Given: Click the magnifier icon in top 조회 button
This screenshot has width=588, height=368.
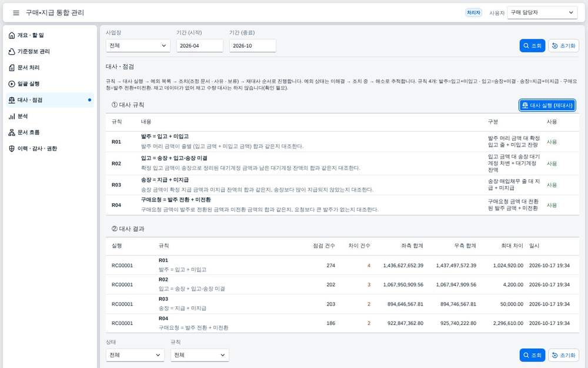Looking at the screenshot, I should (526, 46).
